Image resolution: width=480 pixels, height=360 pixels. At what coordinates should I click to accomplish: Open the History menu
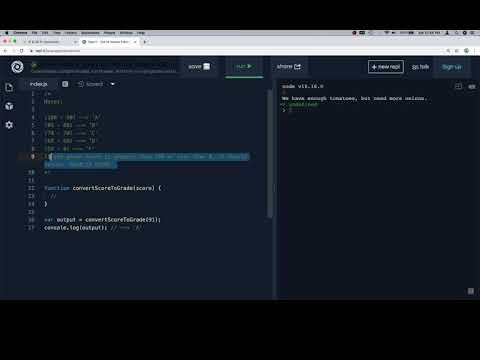[71, 33]
